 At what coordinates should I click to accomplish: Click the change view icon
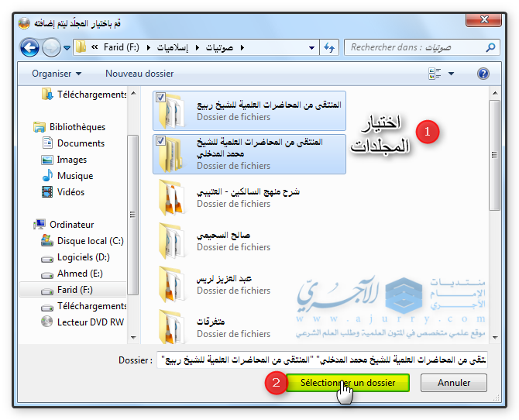[x=435, y=74]
